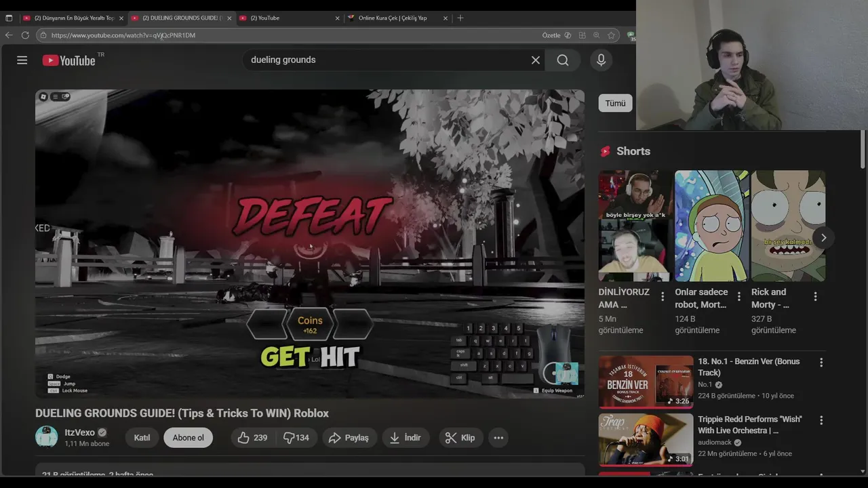Click the Özetle button in address bar
This screenshot has width=868, height=488.
tap(551, 35)
